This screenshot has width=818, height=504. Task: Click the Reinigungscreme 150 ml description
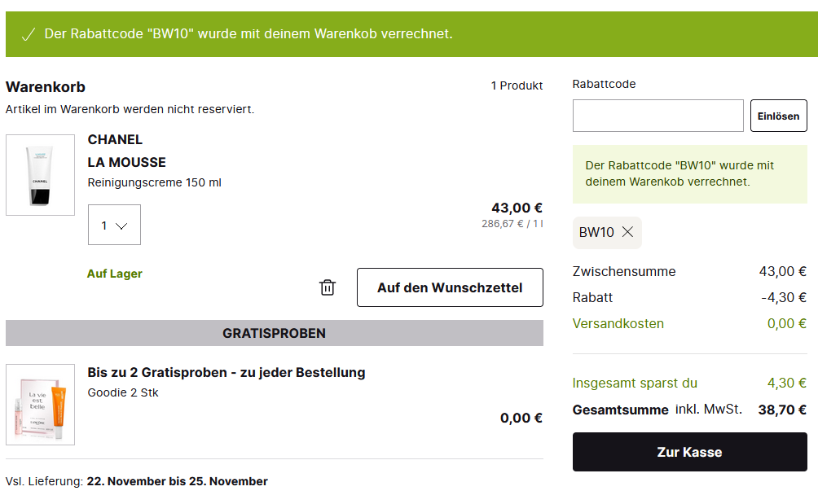click(154, 182)
